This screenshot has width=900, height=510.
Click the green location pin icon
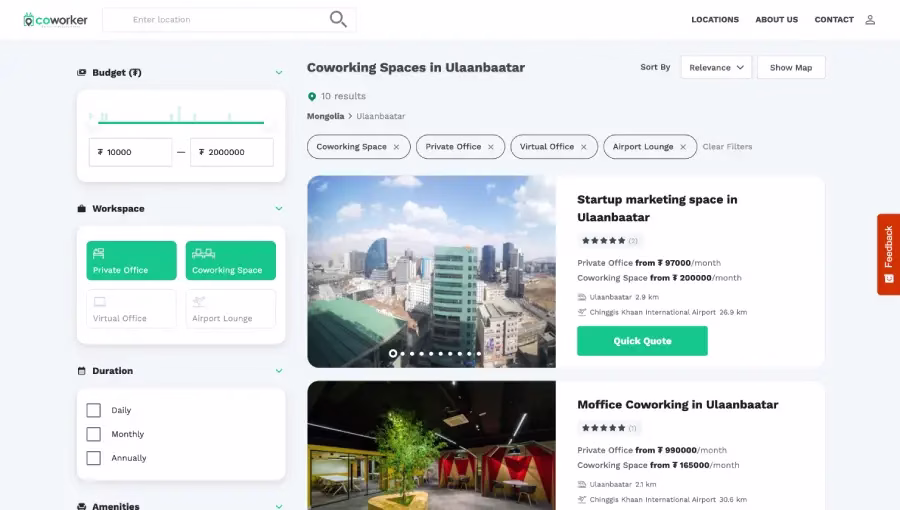[x=312, y=96]
